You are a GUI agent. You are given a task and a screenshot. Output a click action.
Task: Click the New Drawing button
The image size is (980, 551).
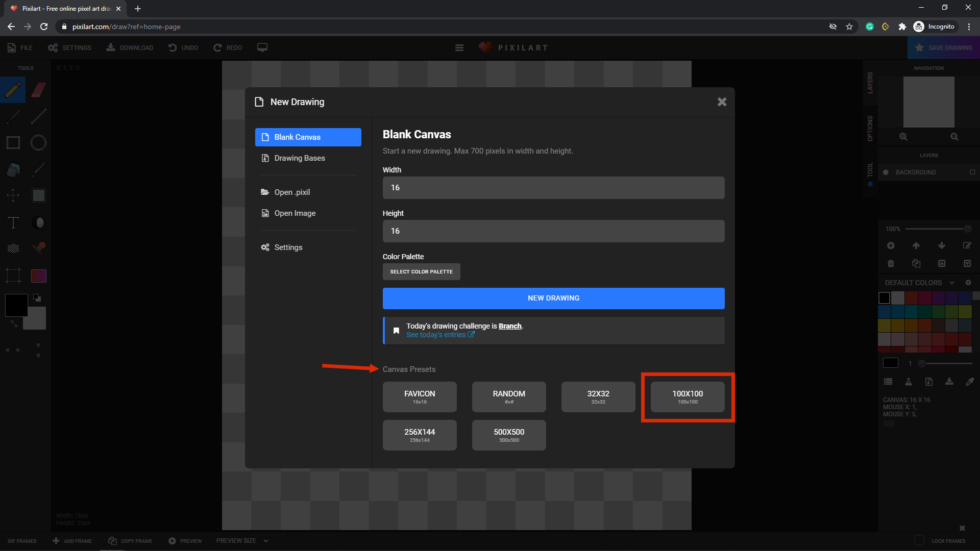[x=553, y=298]
